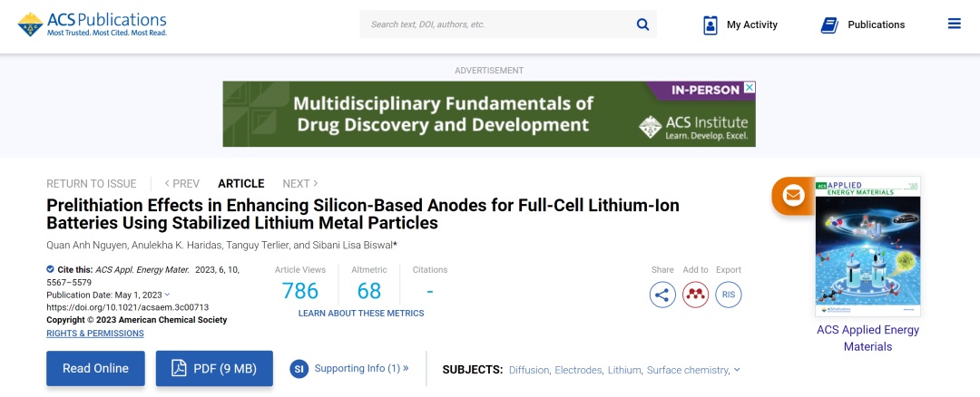Viewport: 980px width, 397px height.
Task: Close the advertisement banner X
Action: click(749, 89)
